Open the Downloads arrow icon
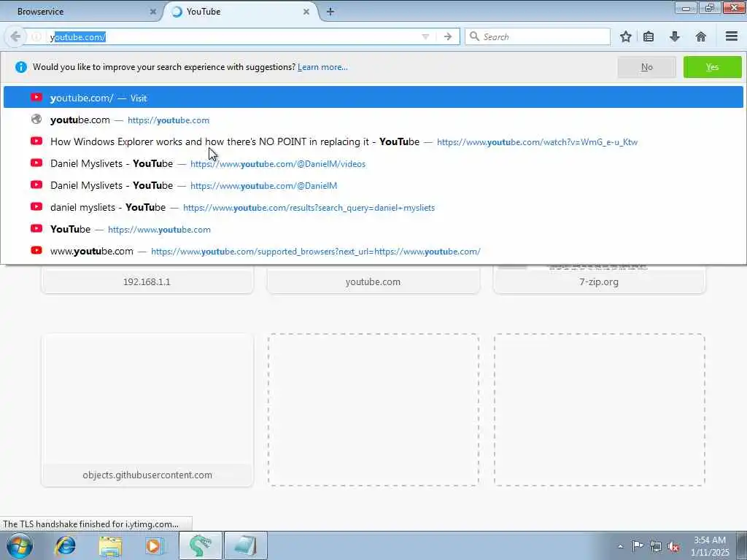Screen dimensions: 747x560 click(675, 36)
